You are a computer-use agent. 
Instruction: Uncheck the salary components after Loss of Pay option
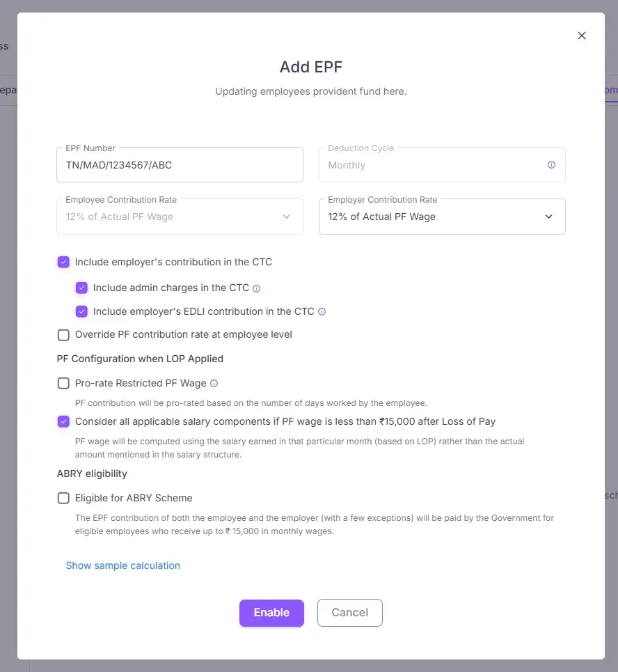coord(63,421)
